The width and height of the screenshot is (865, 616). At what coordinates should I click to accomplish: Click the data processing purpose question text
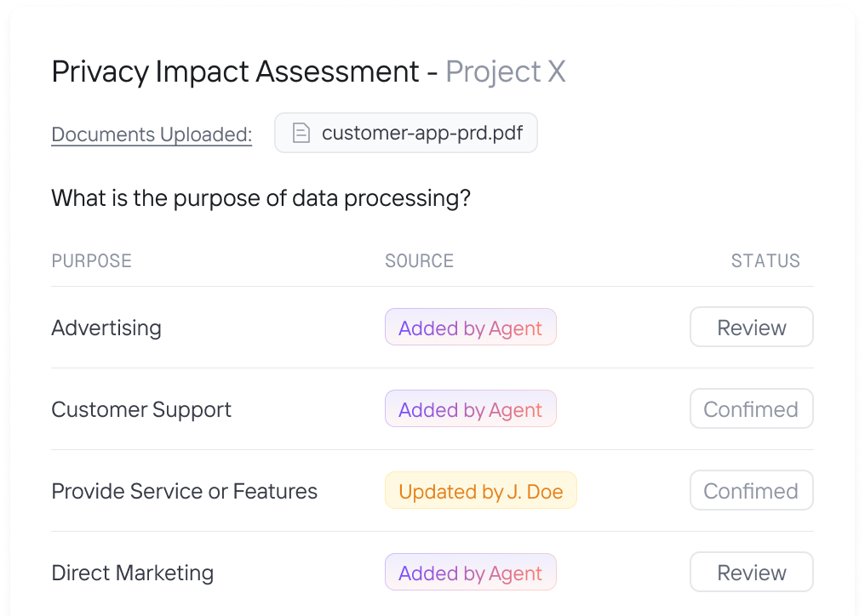point(261,198)
